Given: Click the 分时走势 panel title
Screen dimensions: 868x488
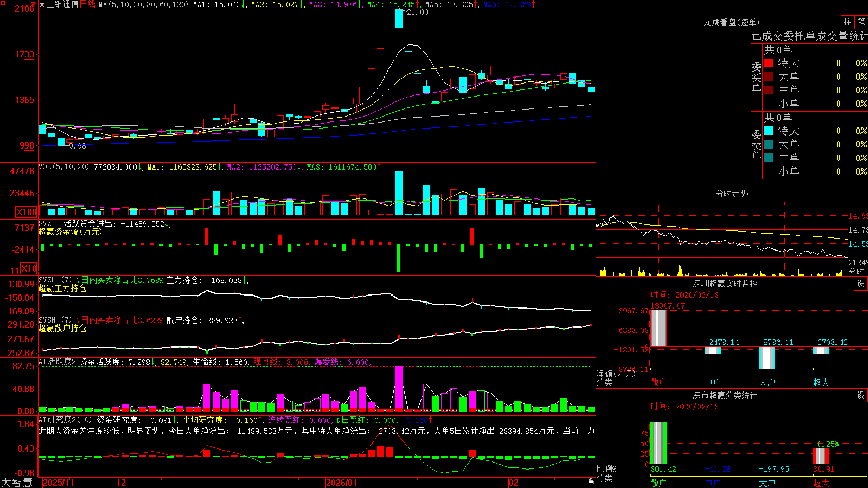Looking at the screenshot, I should (731, 194).
